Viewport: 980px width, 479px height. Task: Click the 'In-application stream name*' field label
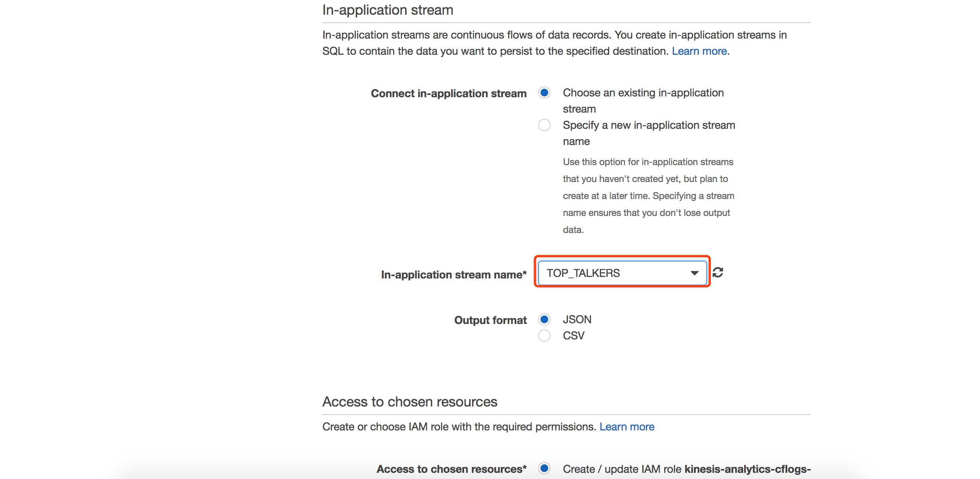click(x=453, y=275)
